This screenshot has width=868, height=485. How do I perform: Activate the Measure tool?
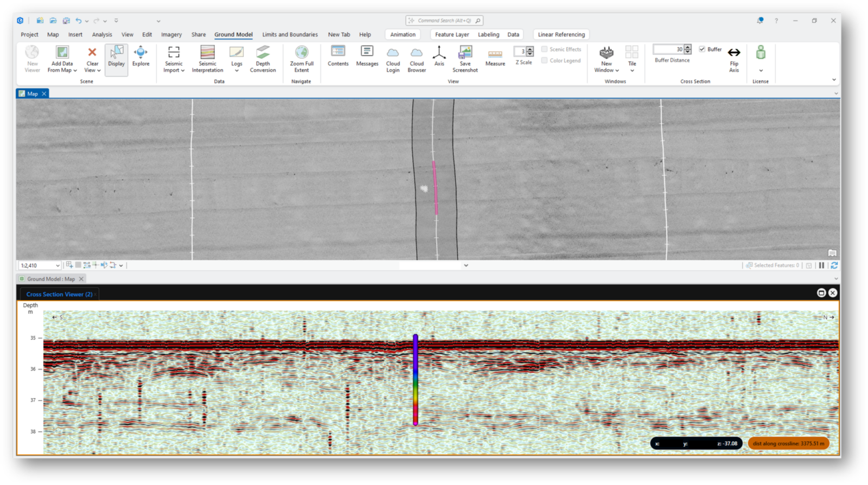click(x=495, y=54)
